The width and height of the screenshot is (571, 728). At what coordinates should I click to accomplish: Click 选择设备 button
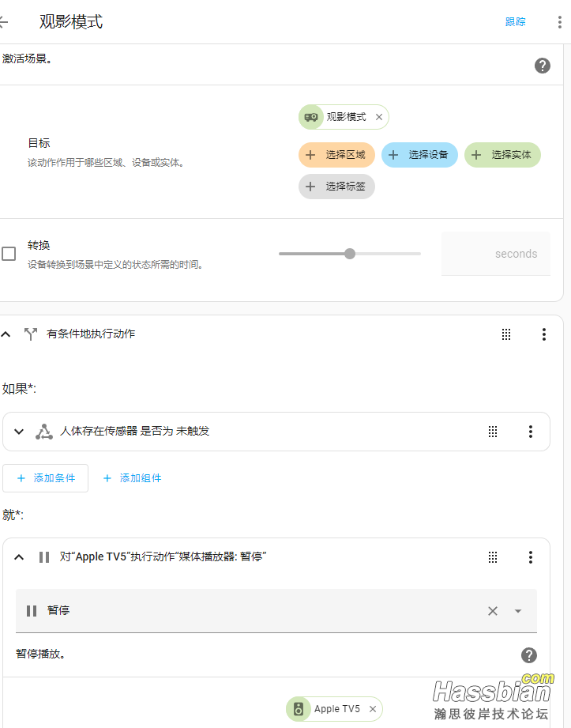419,155
